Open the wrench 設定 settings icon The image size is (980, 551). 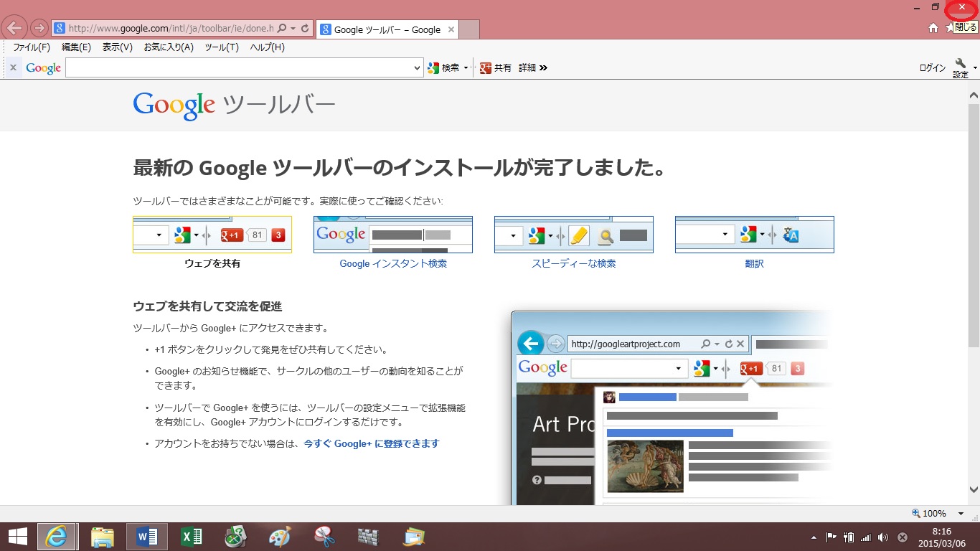[x=961, y=68]
